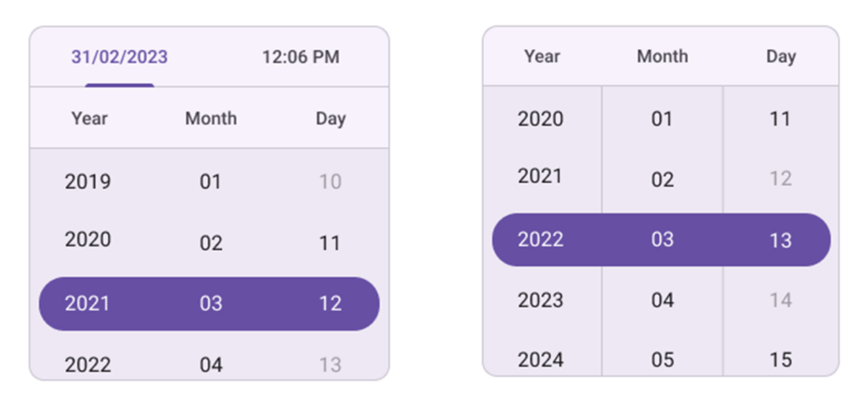This screenshot has height=406, width=868.
Task: Pick the greyed-out day 10
Action: tap(330, 181)
